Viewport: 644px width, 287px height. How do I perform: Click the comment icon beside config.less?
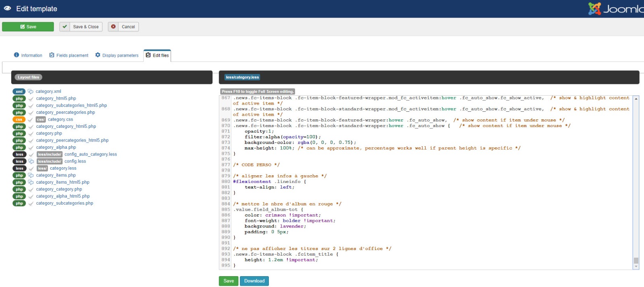[x=31, y=162]
